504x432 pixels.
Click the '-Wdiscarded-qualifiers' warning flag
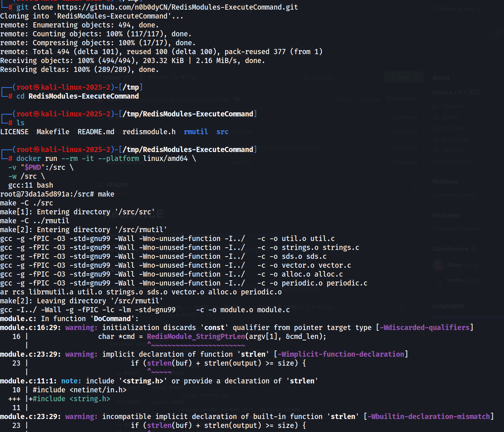click(x=424, y=327)
